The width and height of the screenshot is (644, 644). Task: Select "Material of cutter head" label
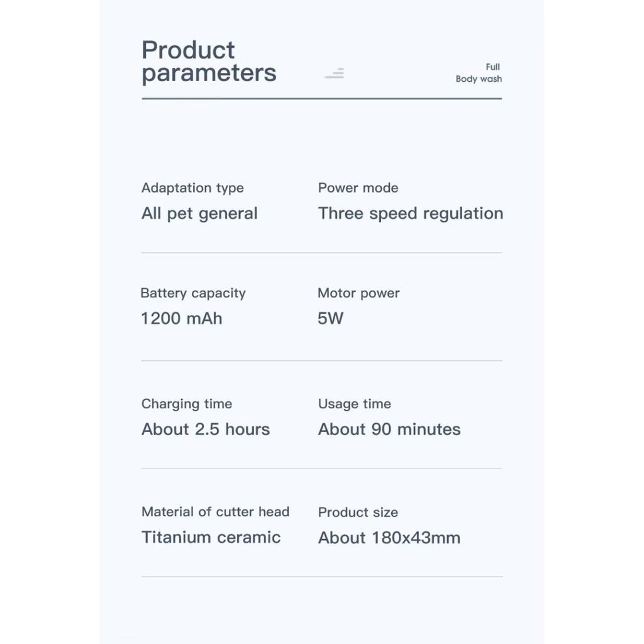pyautogui.click(x=215, y=512)
